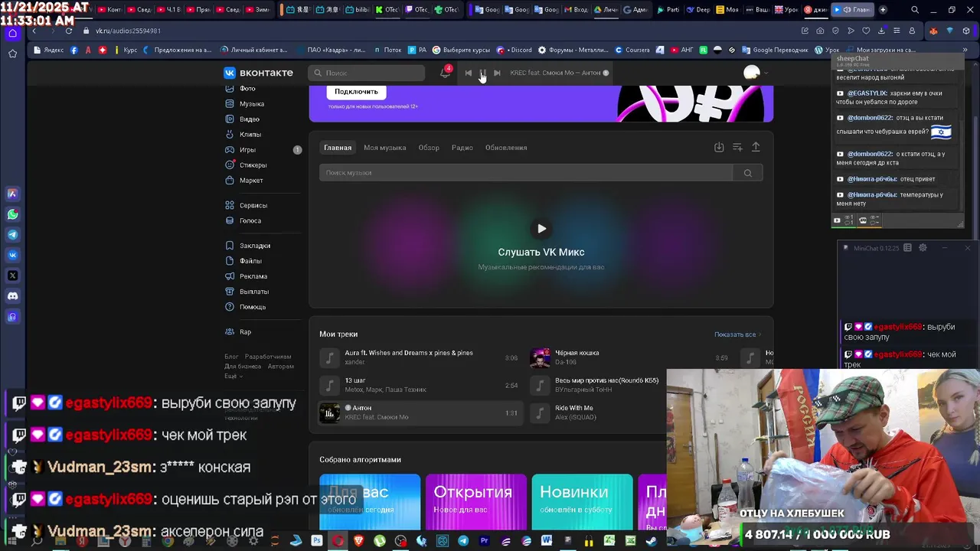The width and height of the screenshot is (980, 551).
Task: Click the music search magnifier icon
Action: click(x=748, y=173)
